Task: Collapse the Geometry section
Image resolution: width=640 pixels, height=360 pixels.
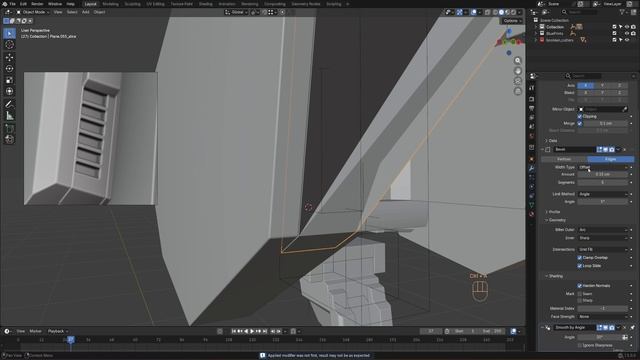Action: tap(555, 220)
